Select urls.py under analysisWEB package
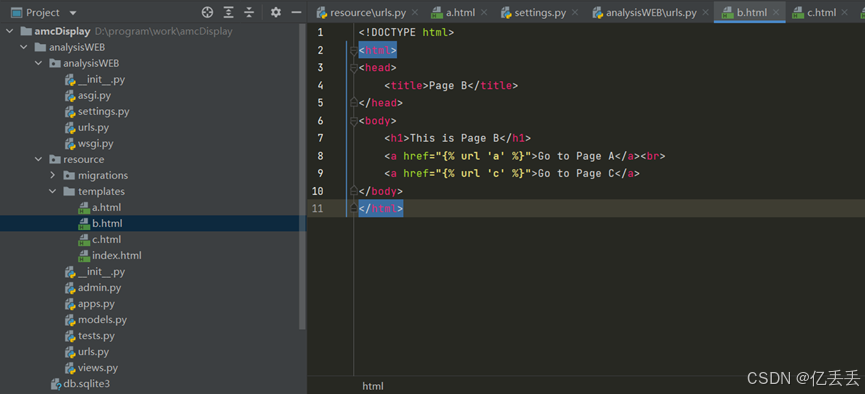 pos(93,127)
